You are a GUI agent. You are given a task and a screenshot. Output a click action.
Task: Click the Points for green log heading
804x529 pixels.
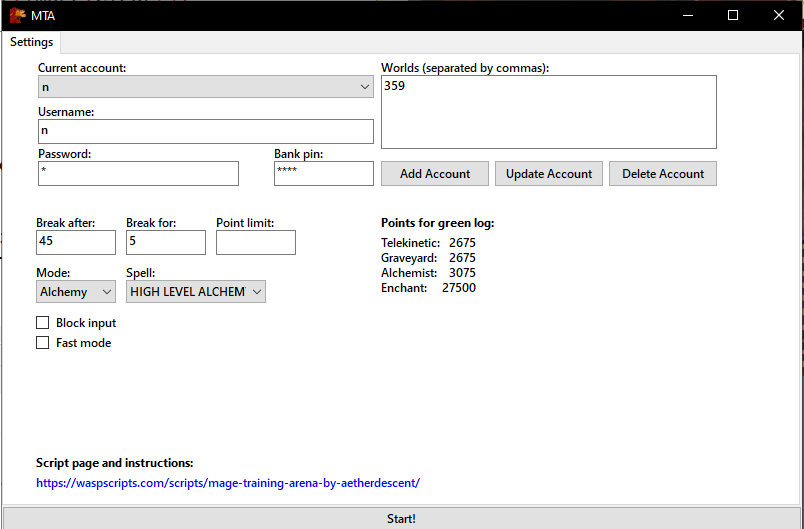[437, 223]
